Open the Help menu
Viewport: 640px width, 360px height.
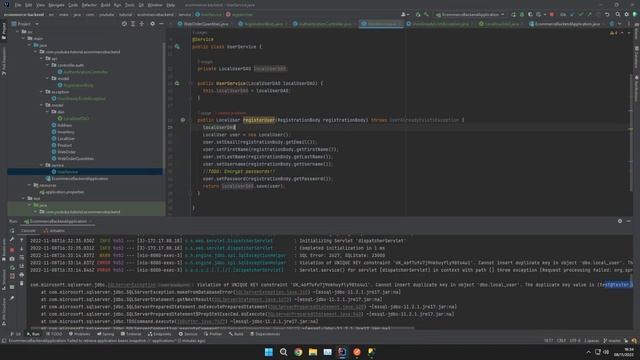click(x=171, y=5)
